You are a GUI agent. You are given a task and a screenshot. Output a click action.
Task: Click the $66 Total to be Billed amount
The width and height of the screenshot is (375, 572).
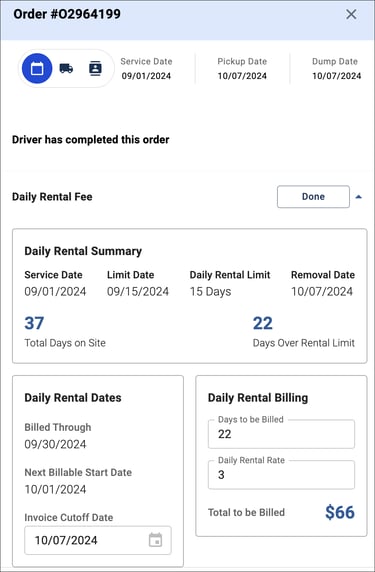[x=340, y=512]
